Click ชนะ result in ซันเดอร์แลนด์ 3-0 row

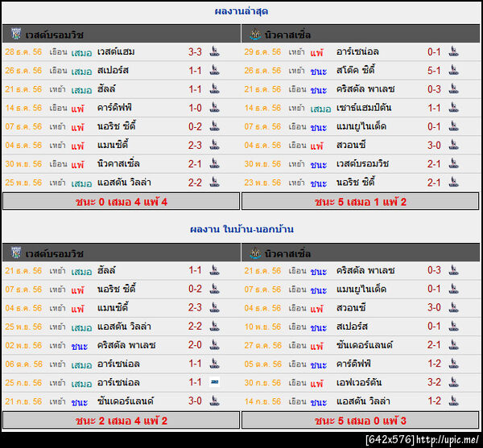[80, 402]
